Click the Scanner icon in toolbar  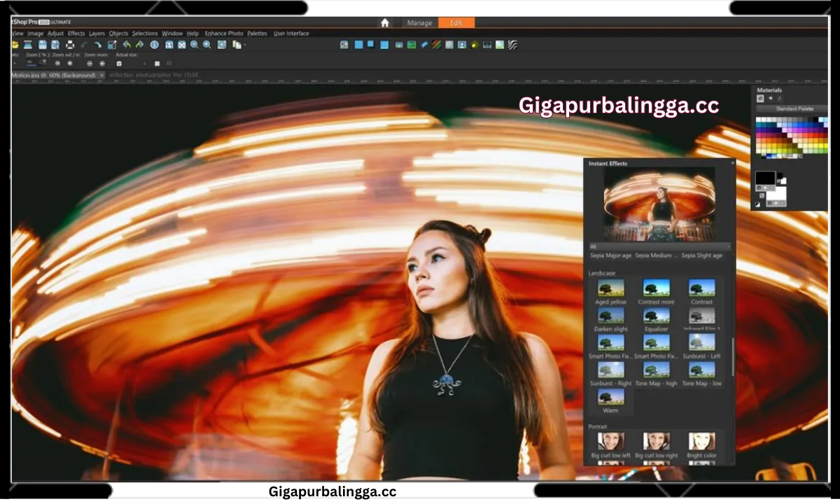(28, 45)
